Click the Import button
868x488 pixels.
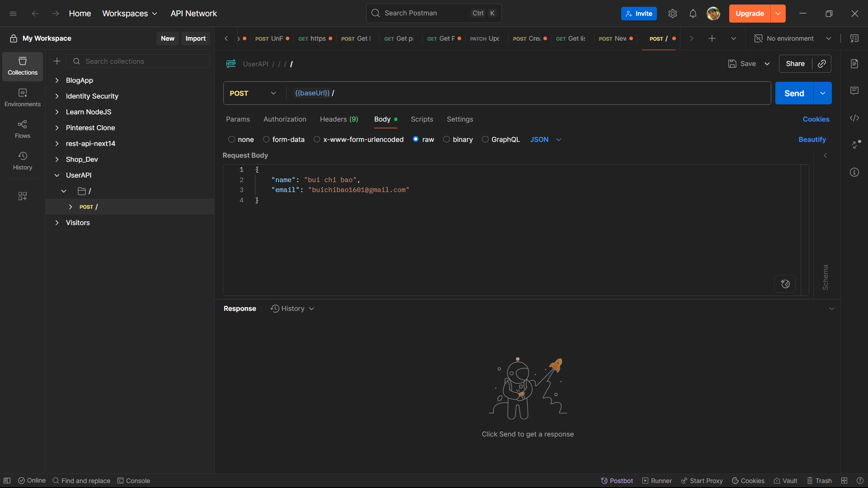pyautogui.click(x=196, y=38)
